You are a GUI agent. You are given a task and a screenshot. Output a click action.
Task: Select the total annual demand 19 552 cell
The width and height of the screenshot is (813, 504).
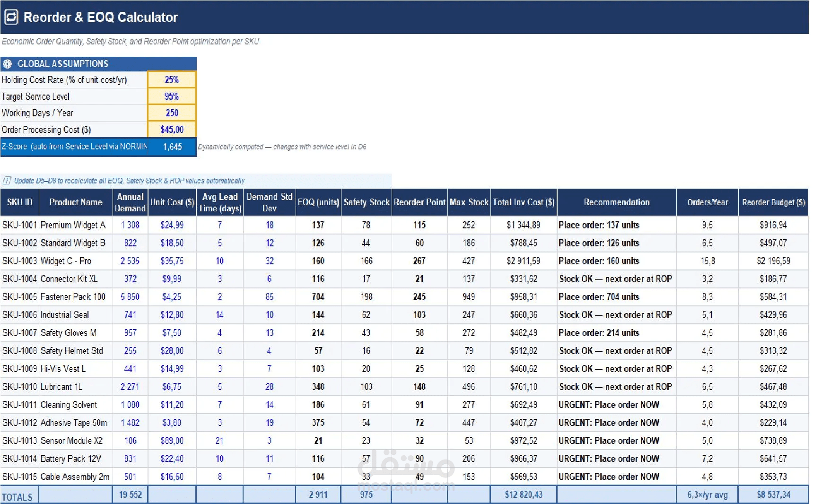[130, 495]
